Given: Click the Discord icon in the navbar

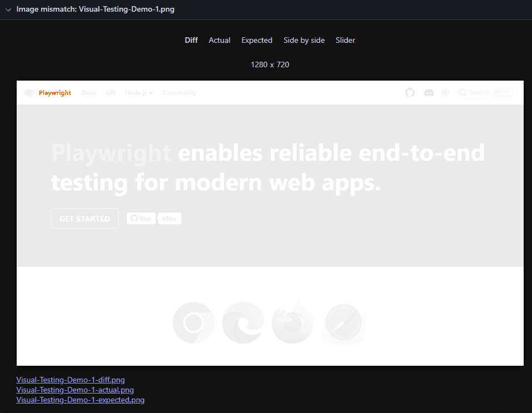Looking at the screenshot, I should pos(429,92).
